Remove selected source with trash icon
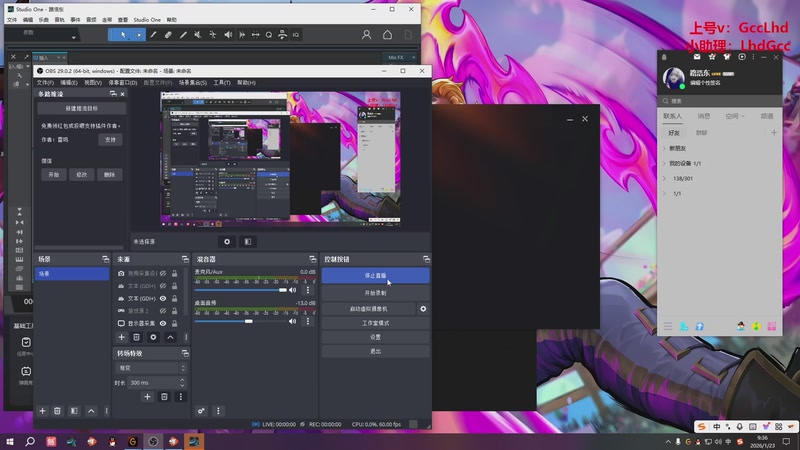The height and width of the screenshot is (450, 800). click(136, 337)
